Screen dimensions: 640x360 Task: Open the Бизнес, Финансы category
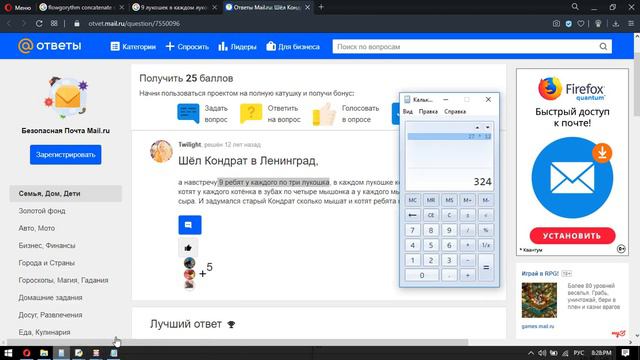pyautogui.click(x=47, y=246)
